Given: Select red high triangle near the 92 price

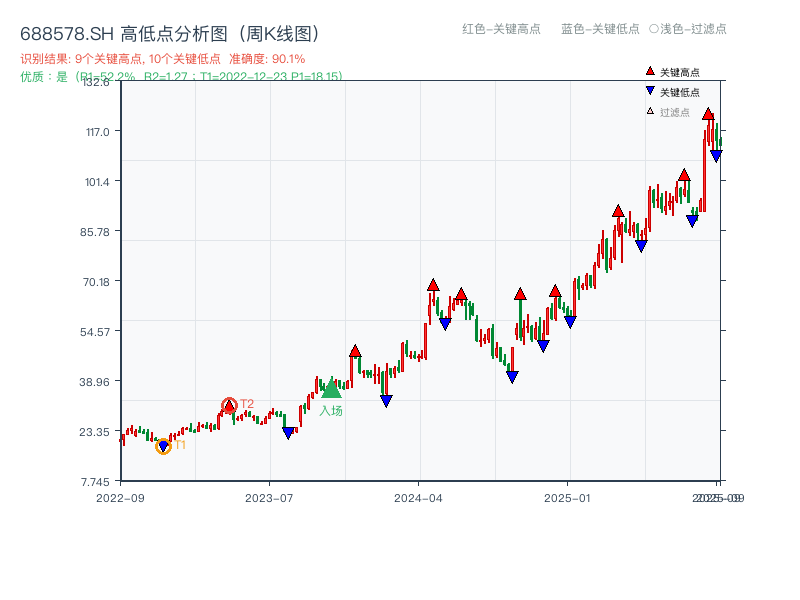Looking at the screenshot, I should pos(618,211).
